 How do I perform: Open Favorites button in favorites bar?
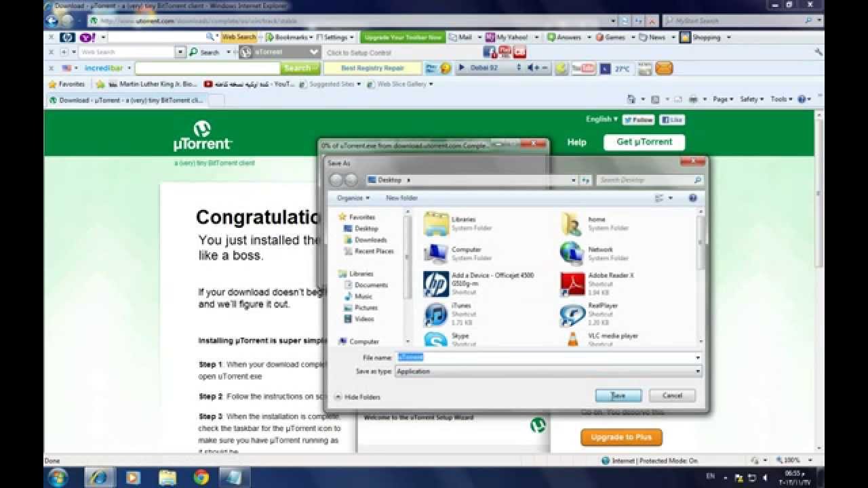66,84
